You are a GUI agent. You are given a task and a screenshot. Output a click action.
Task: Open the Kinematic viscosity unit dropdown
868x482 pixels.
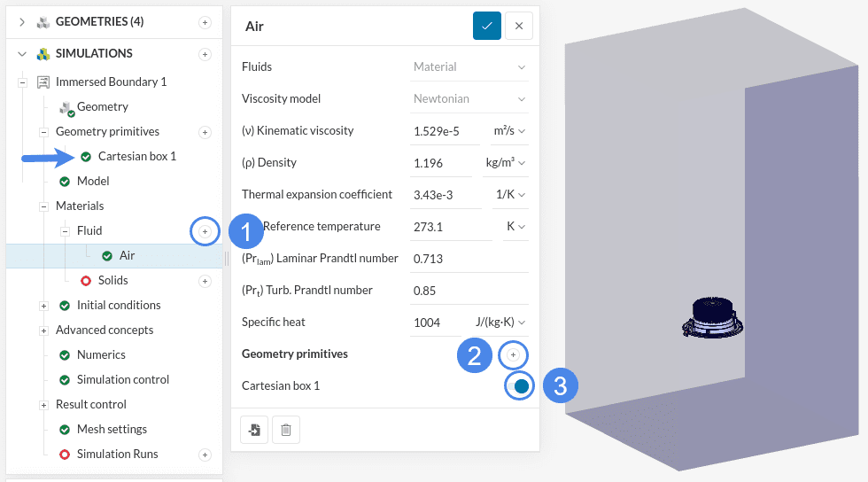click(509, 131)
